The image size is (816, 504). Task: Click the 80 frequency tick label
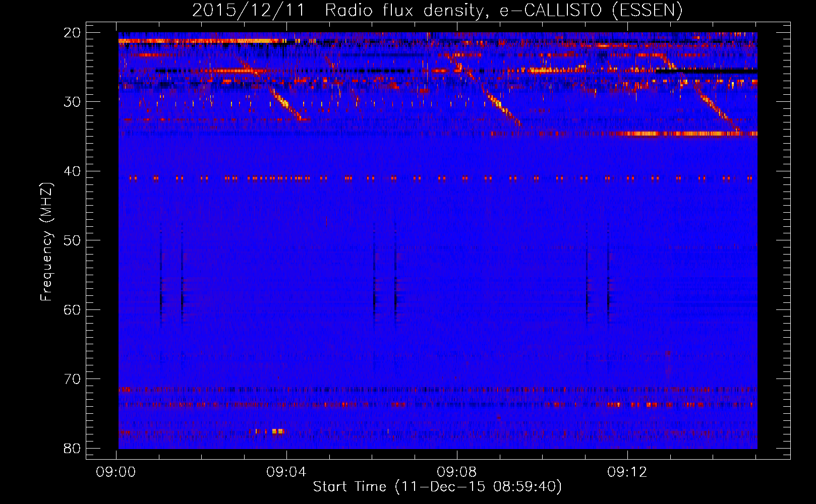pyautogui.click(x=72, y=449)
